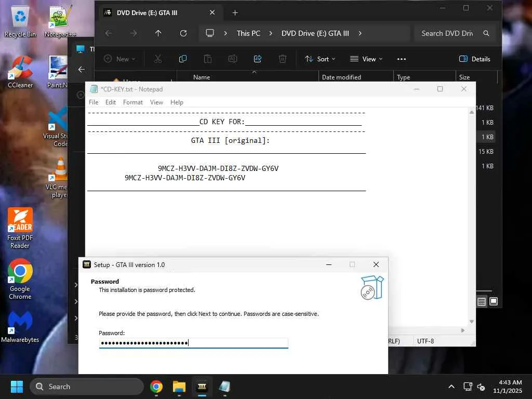Click the Delete trash icon in Explorer
This screenshot has width=532, height=399.
point(282,59)
